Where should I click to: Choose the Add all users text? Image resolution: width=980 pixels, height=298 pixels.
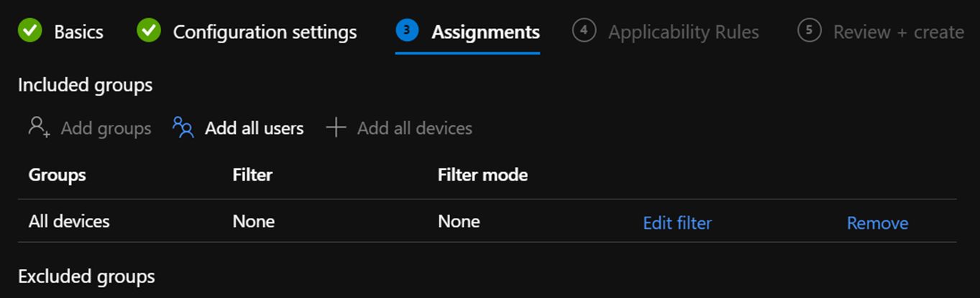[254, 128]
